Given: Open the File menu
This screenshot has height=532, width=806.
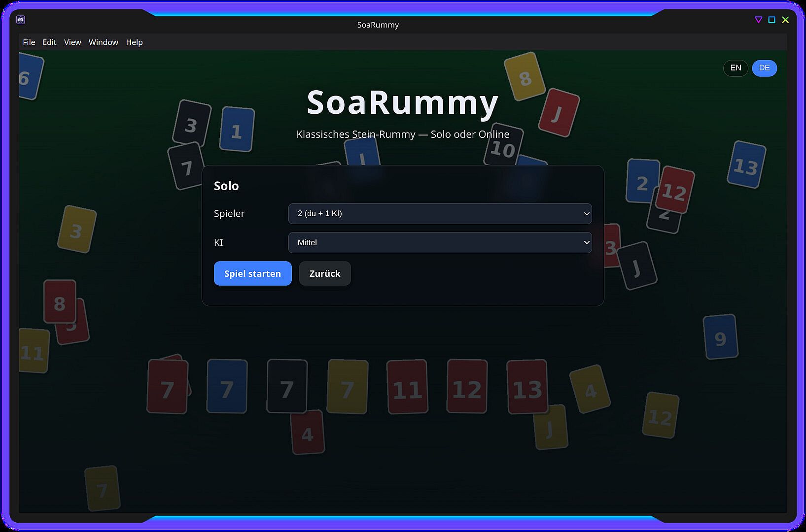Looking at the screenshot, I should tap(29, 42).
